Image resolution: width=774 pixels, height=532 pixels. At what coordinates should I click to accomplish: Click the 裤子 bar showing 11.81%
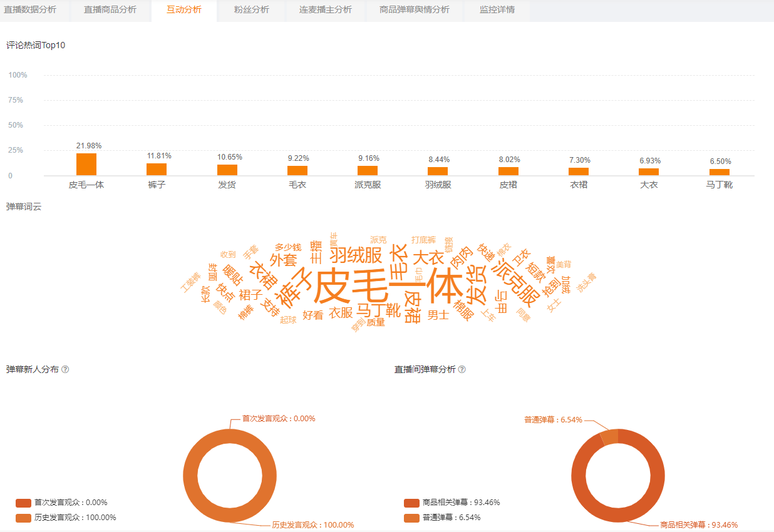[x=157, y=170]
